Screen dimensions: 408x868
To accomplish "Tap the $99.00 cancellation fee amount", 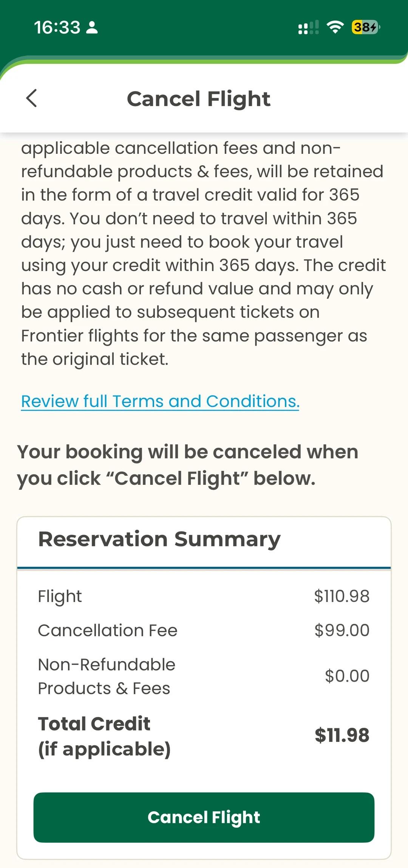I will click(x=342, y=630).
